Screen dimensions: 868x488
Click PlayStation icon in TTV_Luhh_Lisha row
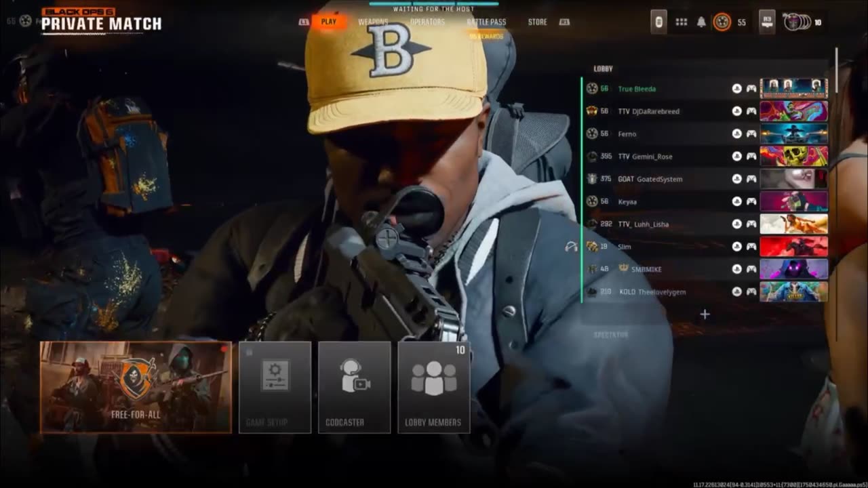click(x=736, y=224)
